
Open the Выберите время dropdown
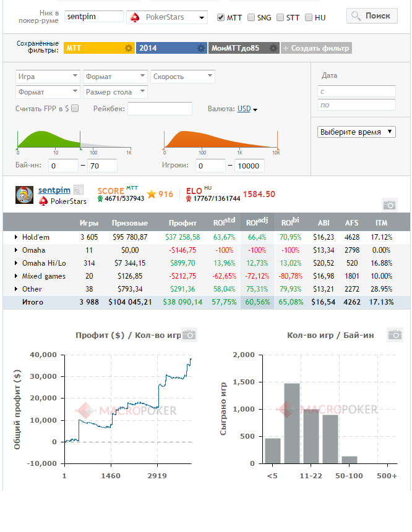coord(356,132)
